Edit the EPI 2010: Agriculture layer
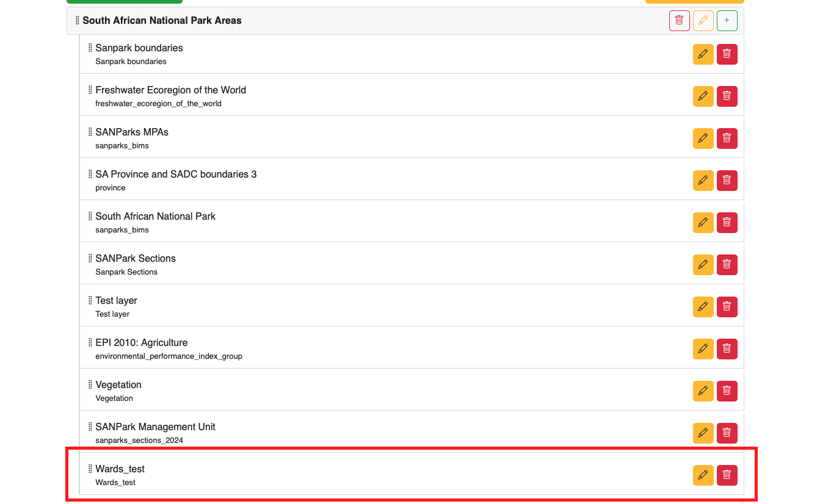The width and height of the screenshot is (831, 504). (x=703, y=349)
